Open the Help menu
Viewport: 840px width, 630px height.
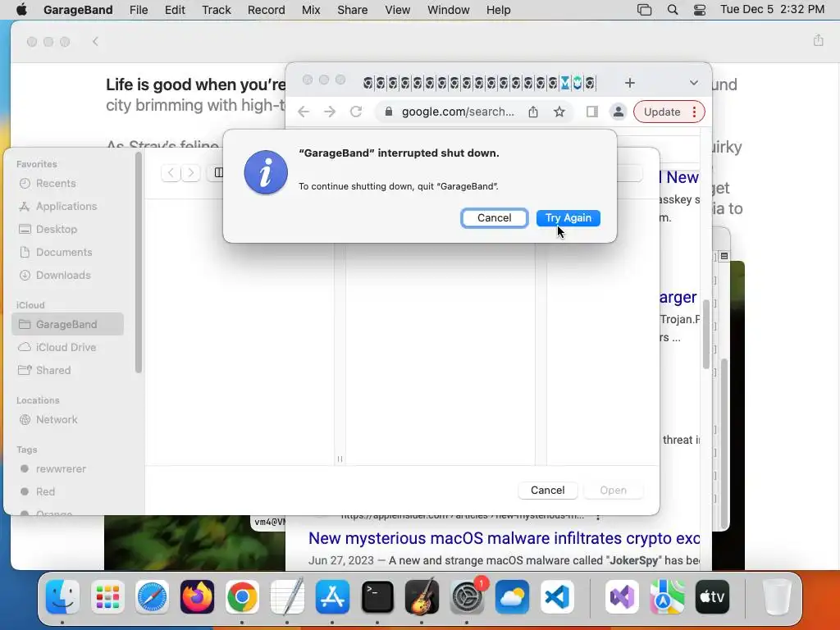click(x=498, y=10)
